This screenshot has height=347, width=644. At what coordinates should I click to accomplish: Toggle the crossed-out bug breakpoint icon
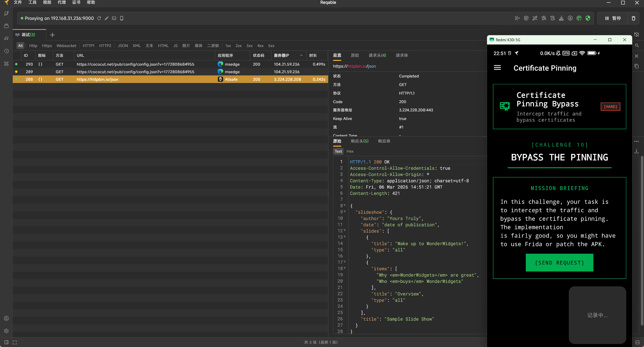click(544, 18)
